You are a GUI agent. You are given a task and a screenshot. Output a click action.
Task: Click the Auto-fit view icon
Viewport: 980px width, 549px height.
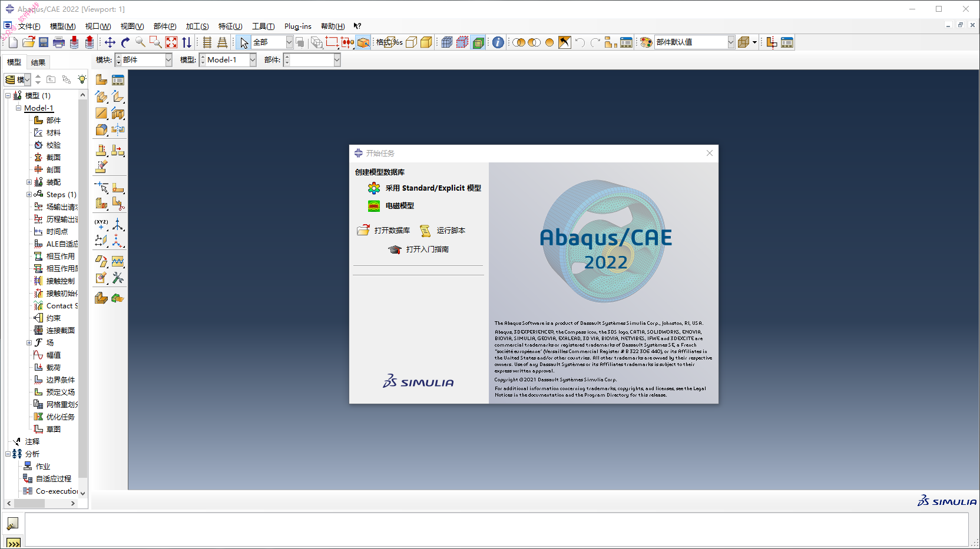coord(171,42)
